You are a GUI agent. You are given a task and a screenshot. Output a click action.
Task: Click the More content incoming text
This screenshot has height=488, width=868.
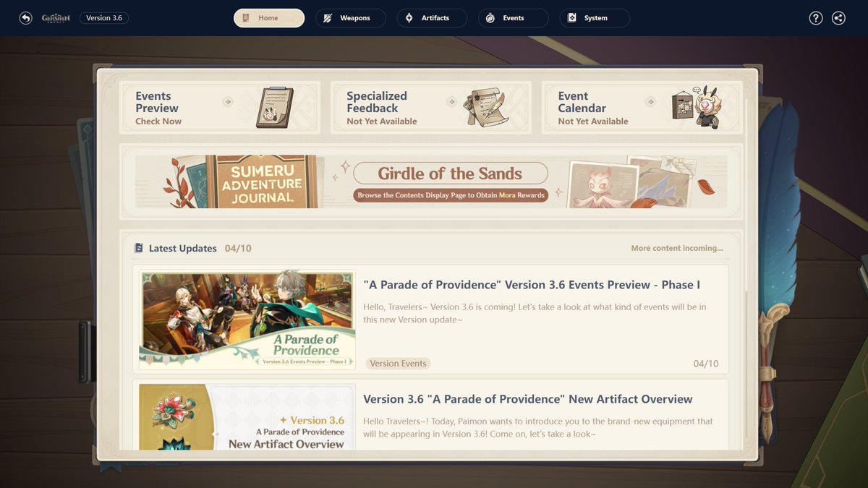coord(677,248)
